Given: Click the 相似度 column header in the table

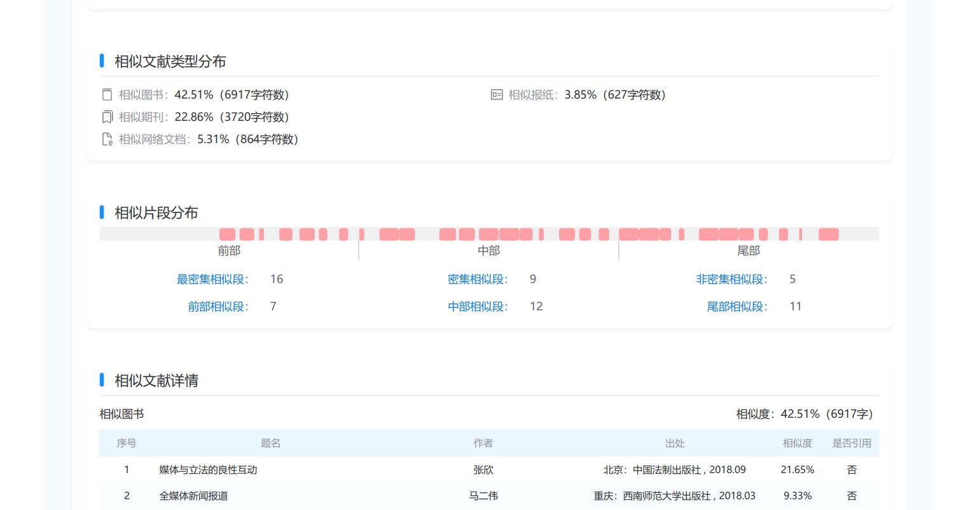Looking at the screenshot, I should click(x=797, y=443).
